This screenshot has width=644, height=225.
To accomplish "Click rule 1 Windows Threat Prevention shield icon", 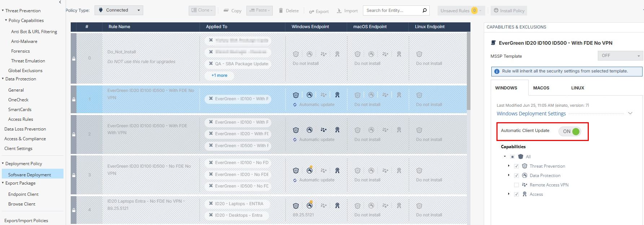I will pos(296,95).
